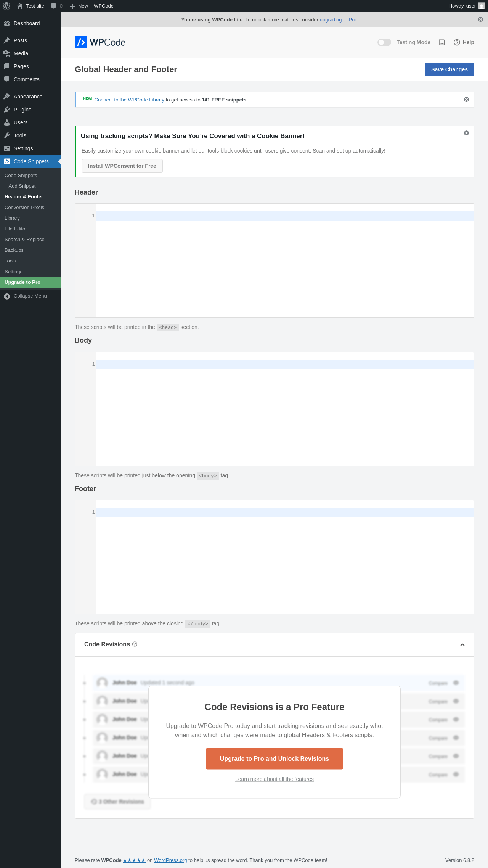This screenshot has height=868, width=488.
Task: Click the WordPress logo in admin bar
Action: (6, 6)
